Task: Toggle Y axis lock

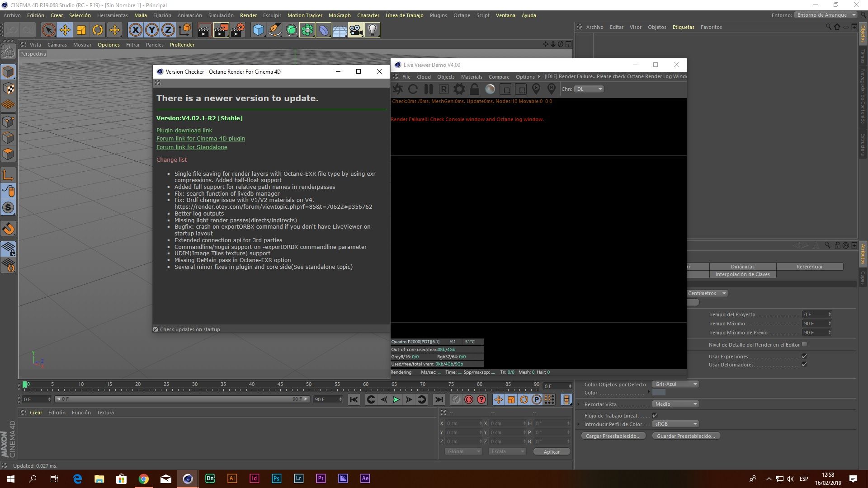Action: (151, 30)
